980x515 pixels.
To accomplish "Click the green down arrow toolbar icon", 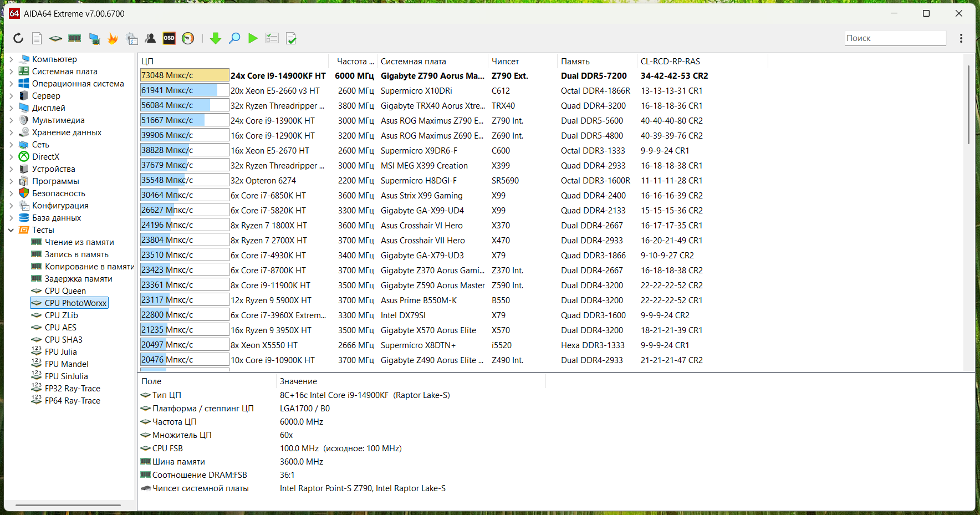I will (216, 38).
